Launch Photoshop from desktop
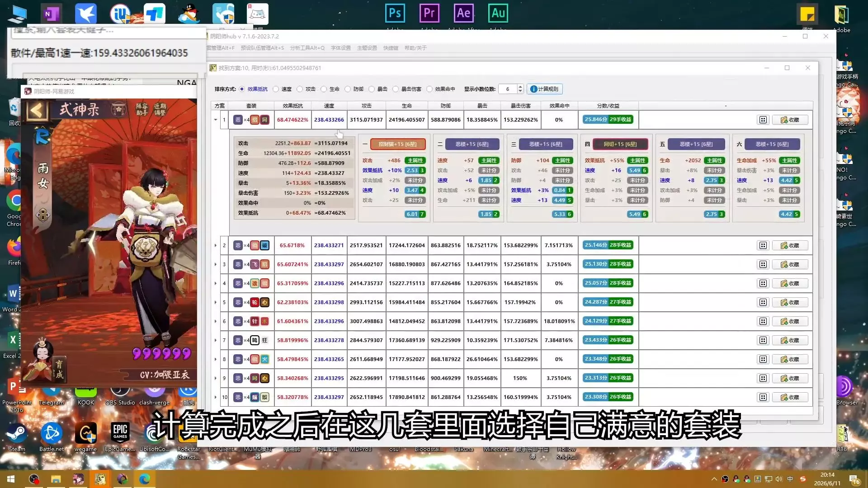The width and height of the screenshot is (868, 488). (395, 14)
